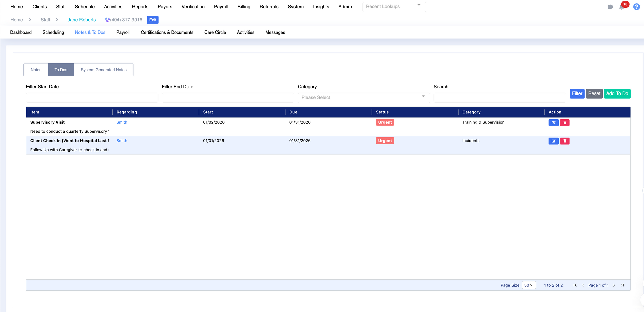Click into the Filter End Date field
Image resolution: width=644 pixels, height=312 pixels.
(228, 98)
